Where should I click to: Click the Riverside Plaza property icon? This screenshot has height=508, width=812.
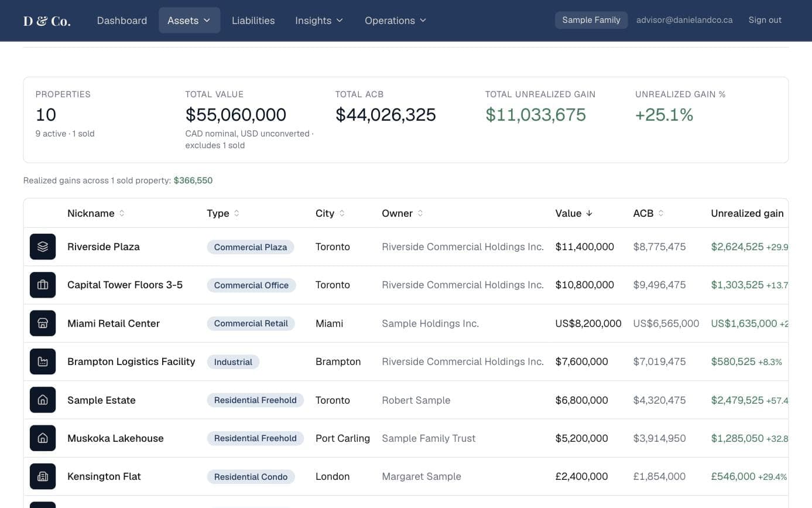pyautogui.click(x=43, y=247)
